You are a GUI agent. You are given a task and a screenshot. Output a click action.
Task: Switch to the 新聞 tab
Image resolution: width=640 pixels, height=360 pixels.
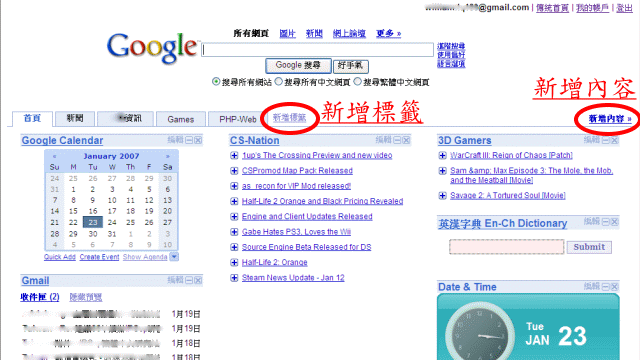pyautogui.click(x=75, y=119)
